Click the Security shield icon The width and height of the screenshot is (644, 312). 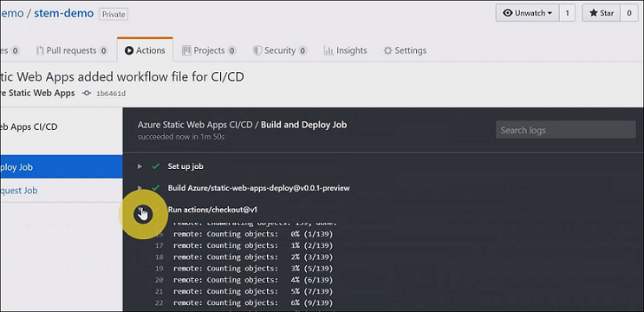pos(257,50)
